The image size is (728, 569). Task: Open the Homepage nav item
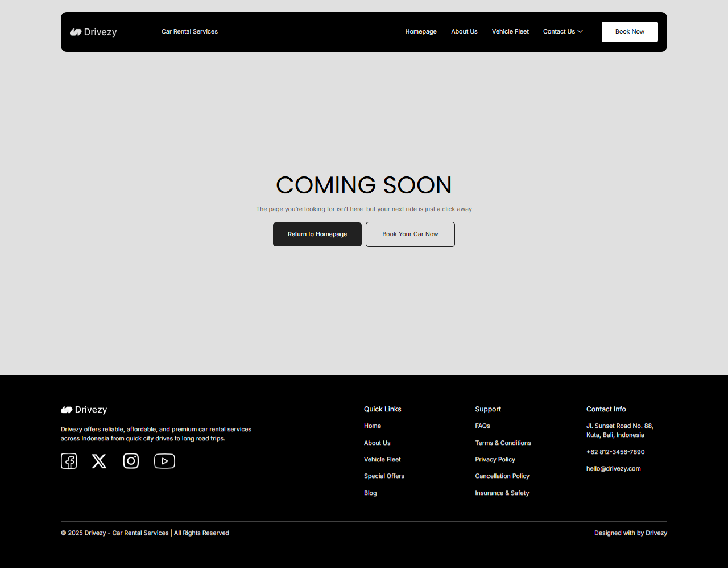pyautogui.click(x=421, y=32)
